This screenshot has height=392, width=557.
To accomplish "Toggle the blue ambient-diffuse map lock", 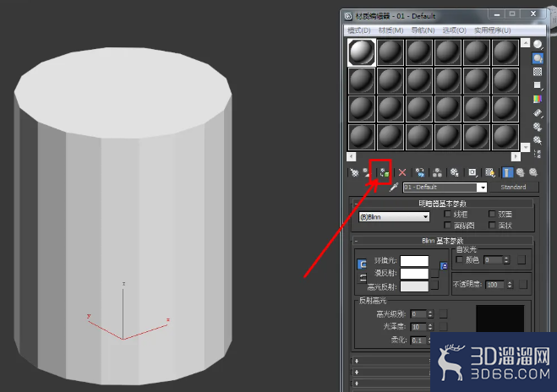I will tap(444, 265).
